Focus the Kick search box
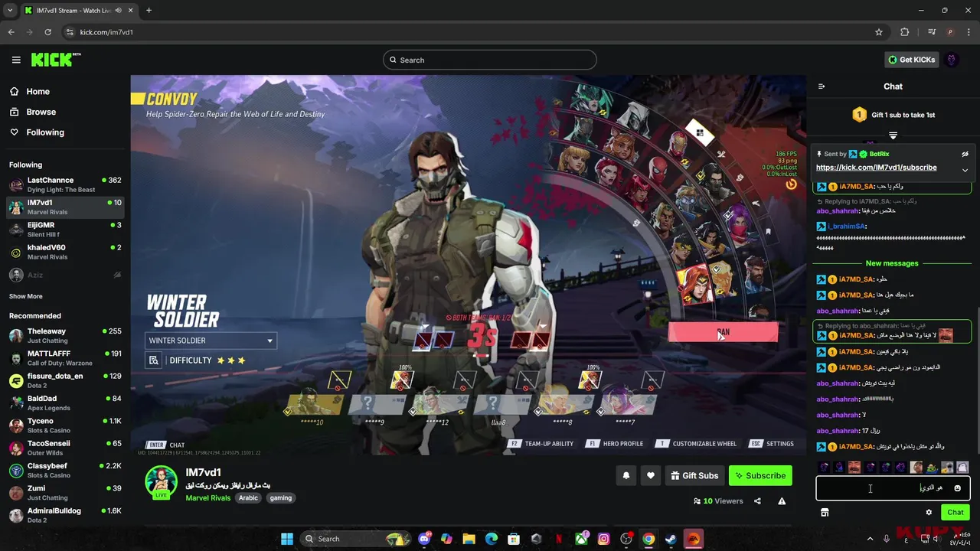The height and width of the screenshot is (551, 980). click(490, 60)
